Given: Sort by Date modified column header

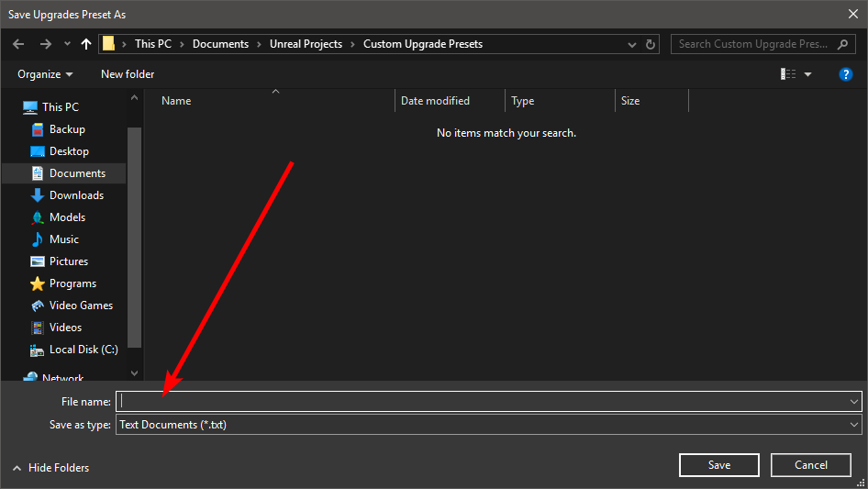Looking at the screenshot, I should coord(435,101).
